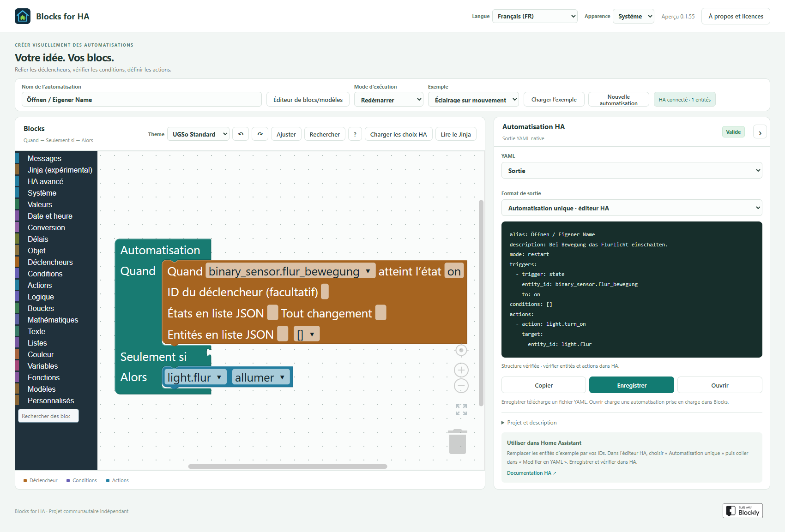Image resolution: width=785 pixels, height=532 pixels.
Task: Open the execution mode dropdown showing Redémarrer
Action: 389,100
